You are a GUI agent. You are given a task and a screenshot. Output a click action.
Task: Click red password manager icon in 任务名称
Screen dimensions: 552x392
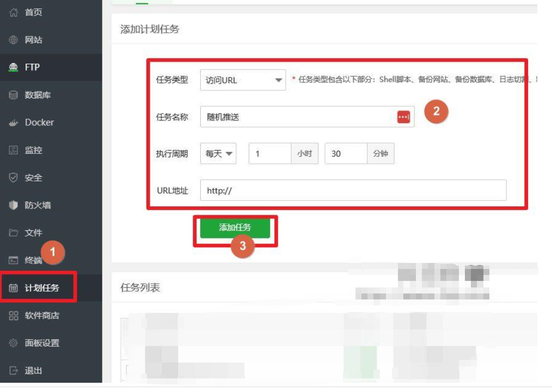point(403,117)
